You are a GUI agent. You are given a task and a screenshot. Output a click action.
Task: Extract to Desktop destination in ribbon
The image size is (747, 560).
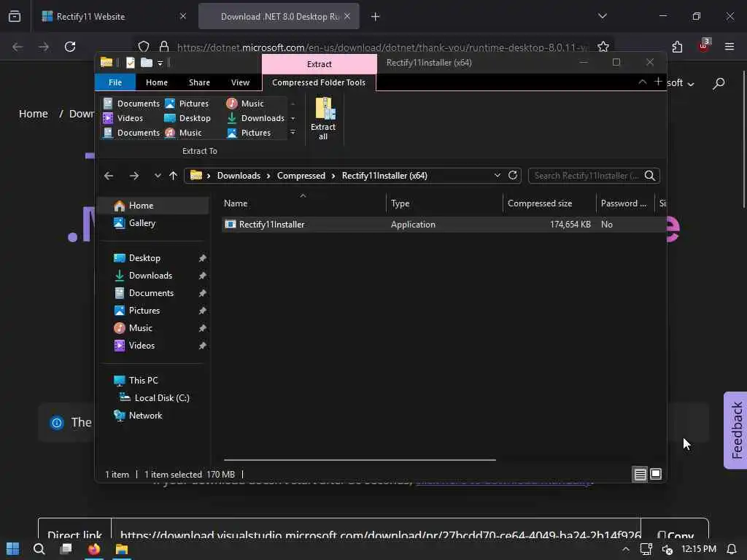point(187,118)
